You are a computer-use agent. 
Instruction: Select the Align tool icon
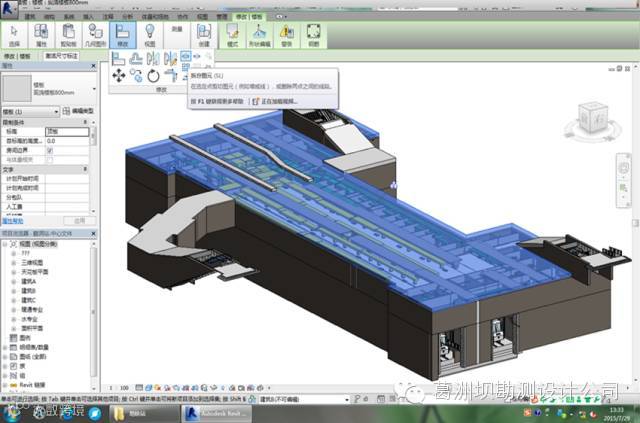coord(119,58)
